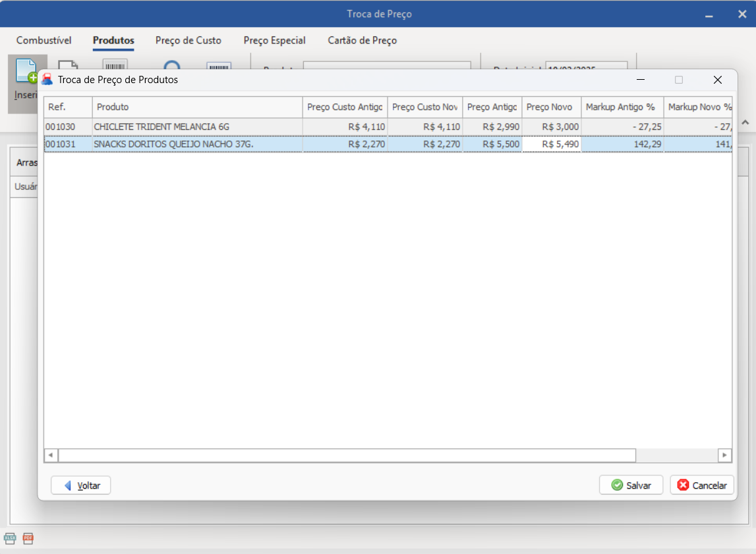
Task: Open the Cartão de Preço tab
Action: [x=363, y=40]
